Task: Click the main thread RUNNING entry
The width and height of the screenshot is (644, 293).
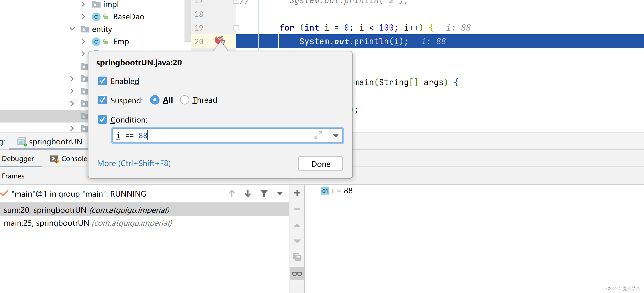Action: click(x=79, y=194)
